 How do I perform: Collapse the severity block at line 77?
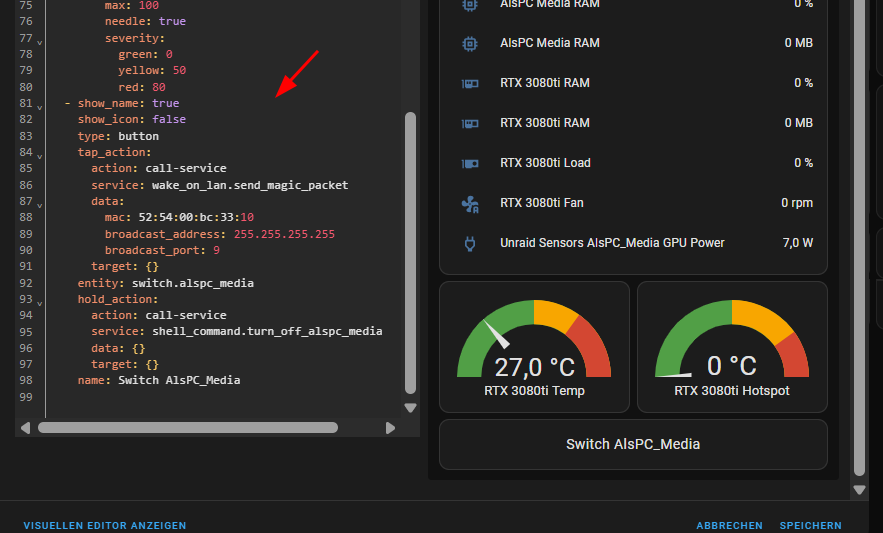39,42
